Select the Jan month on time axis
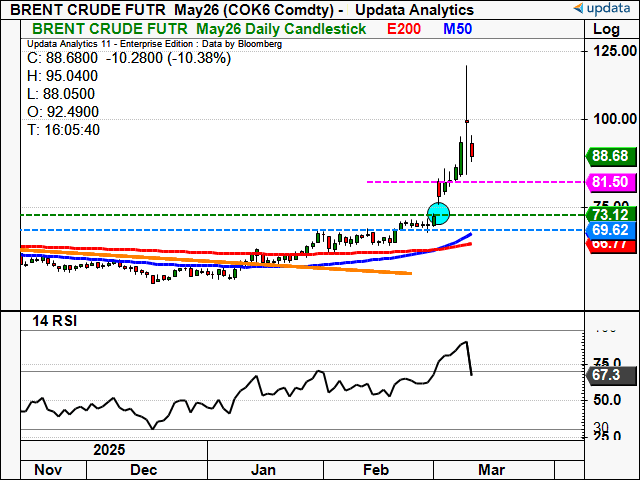Viewport: 640px width, 480px height. [264, 469]
